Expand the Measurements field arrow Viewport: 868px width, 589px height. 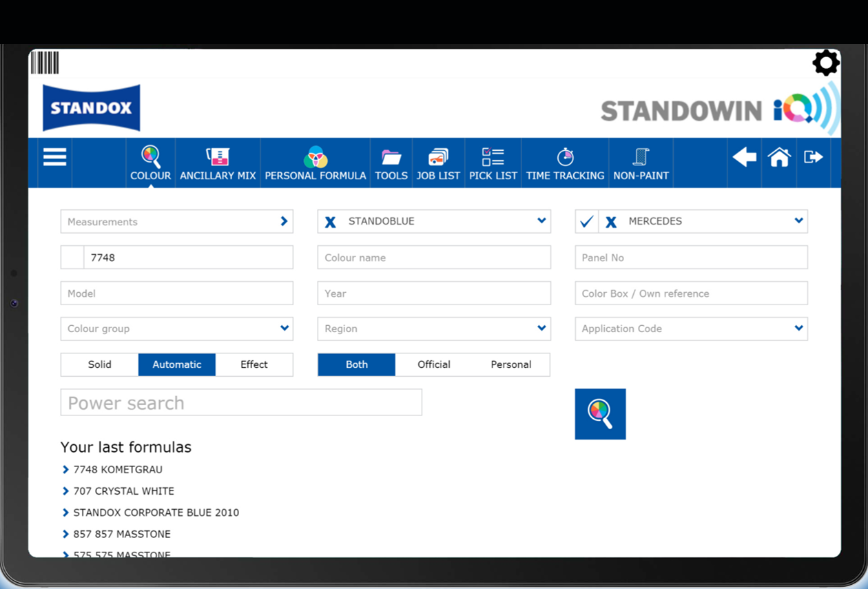[x=284, y=221]
